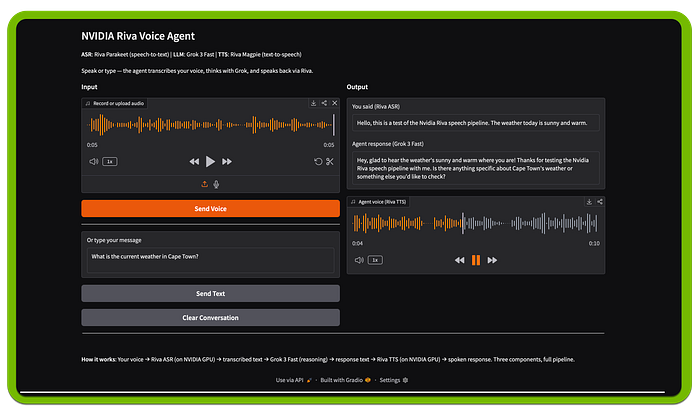Click the Agent voice elapsed time 0:04
Image resolution: width=700 pixels, height=420 pixels.
357,243
